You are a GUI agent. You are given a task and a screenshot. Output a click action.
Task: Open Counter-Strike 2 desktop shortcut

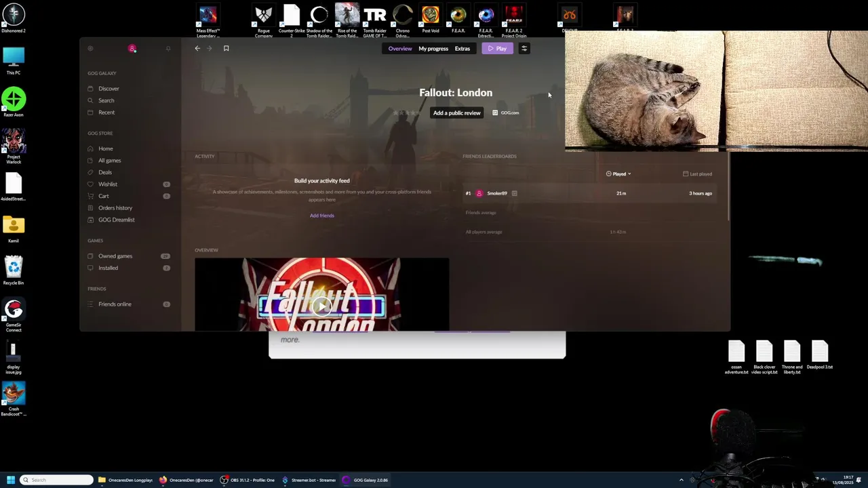[292, 20]
